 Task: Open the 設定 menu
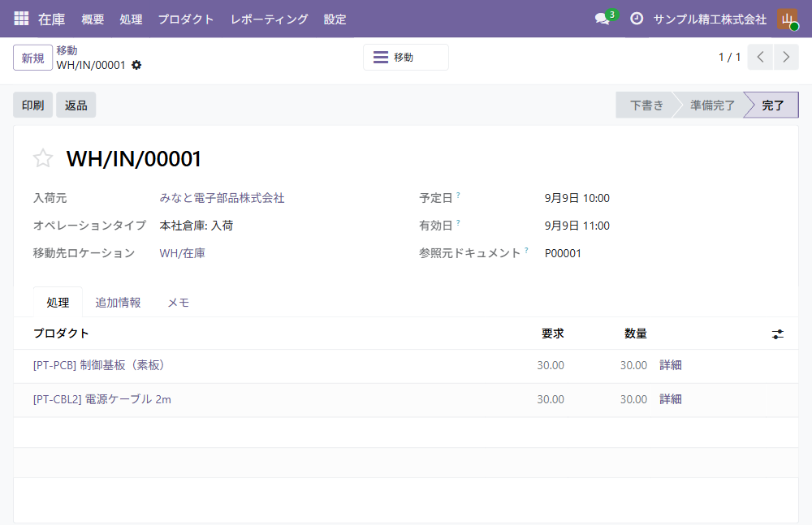click(x=335, y=19)
